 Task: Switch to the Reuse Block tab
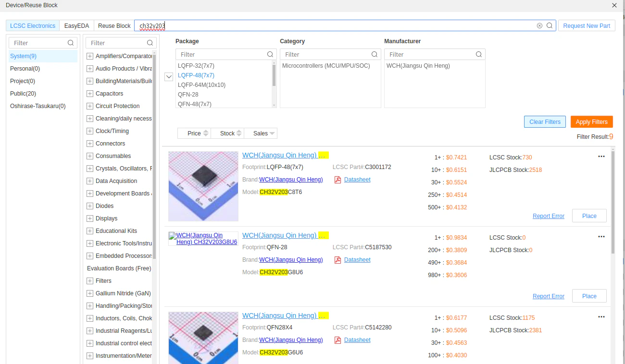point(114,26)
